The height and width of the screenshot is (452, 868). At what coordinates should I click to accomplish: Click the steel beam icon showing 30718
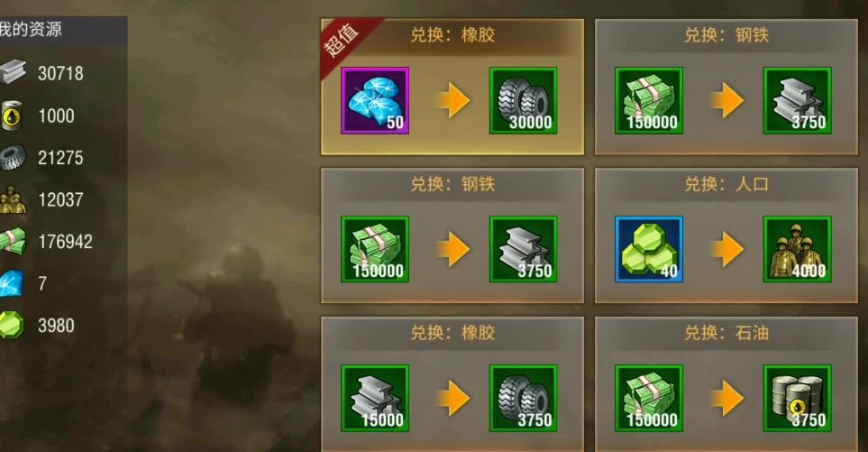(x=13, y=72)
